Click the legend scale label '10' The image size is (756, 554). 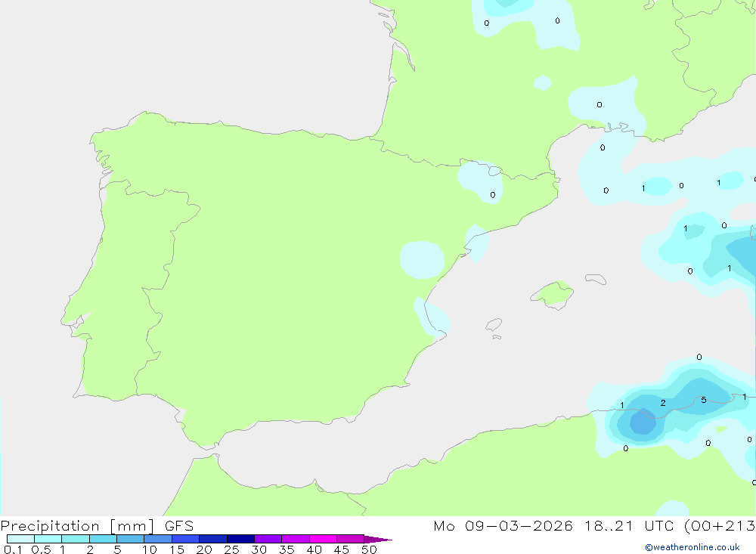point(150,549)
